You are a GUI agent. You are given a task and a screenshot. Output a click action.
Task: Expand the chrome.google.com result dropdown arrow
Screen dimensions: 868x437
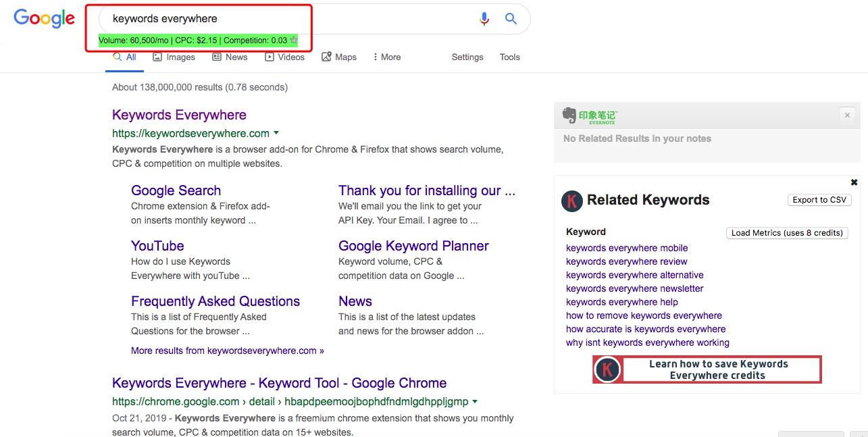pos(475,401)
